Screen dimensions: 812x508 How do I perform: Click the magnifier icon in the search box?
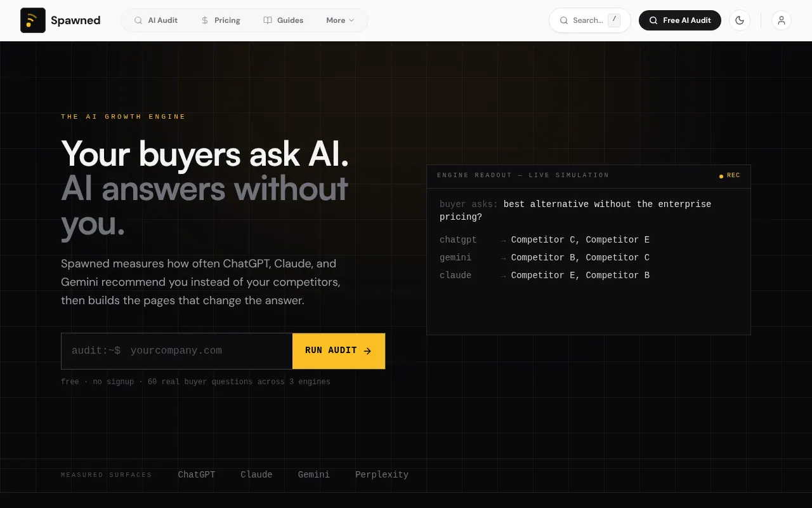pyautogui.click(x=563, y=20)
